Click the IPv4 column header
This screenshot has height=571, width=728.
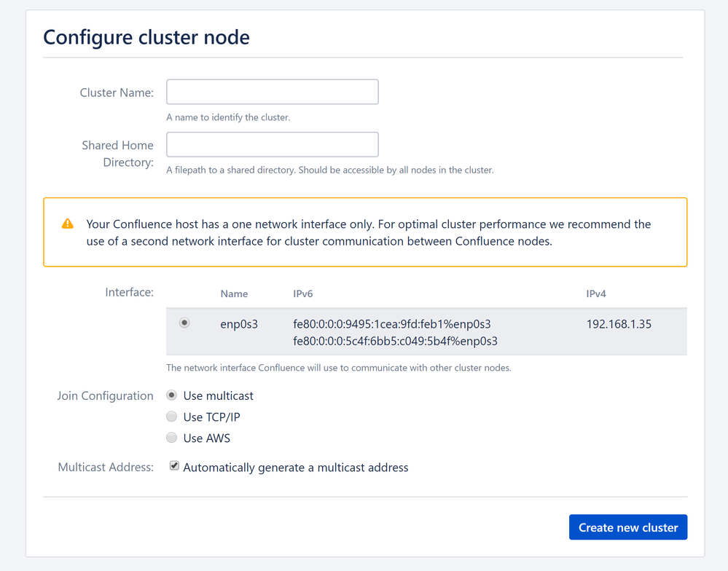click(596, 294)
